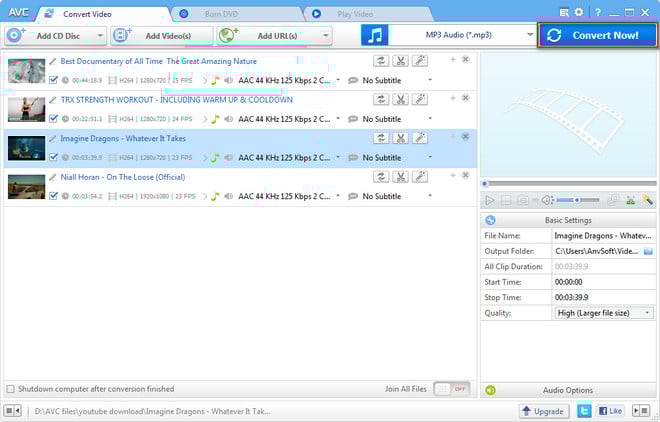Open the No Subtitle dropdown for Best Documentary
Image resolution: width=660 pixels, height=422 pixels.
(430, 80)
